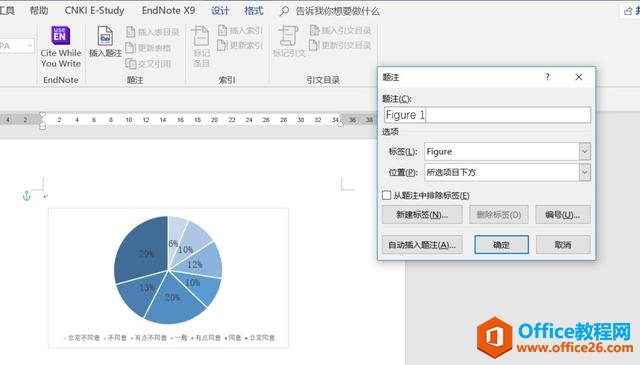The width and height of the screenshot is (640, 365).
Task: Click the 编号(U) numbering button
Action: click(x=563, y=215)
